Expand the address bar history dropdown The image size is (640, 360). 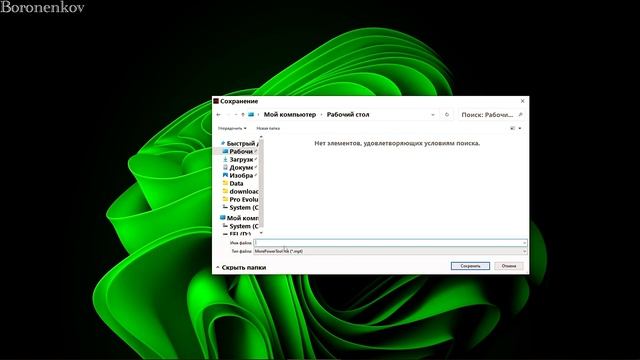[x=433, y=115]
